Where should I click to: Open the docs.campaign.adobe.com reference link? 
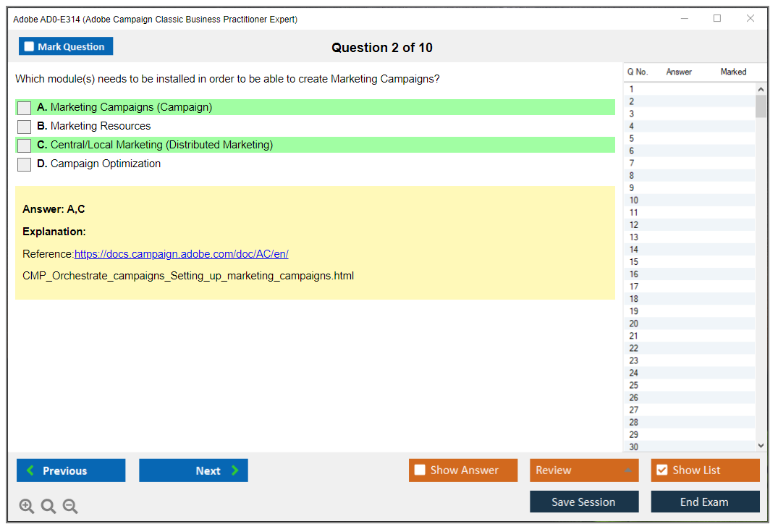[181, 254]
